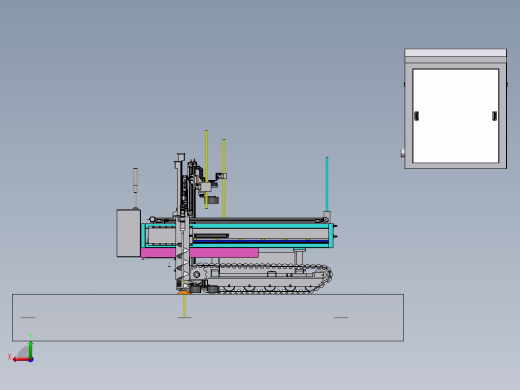
Task: Select the gray antenna cylinder above gray box
Action: coord(135,180)
